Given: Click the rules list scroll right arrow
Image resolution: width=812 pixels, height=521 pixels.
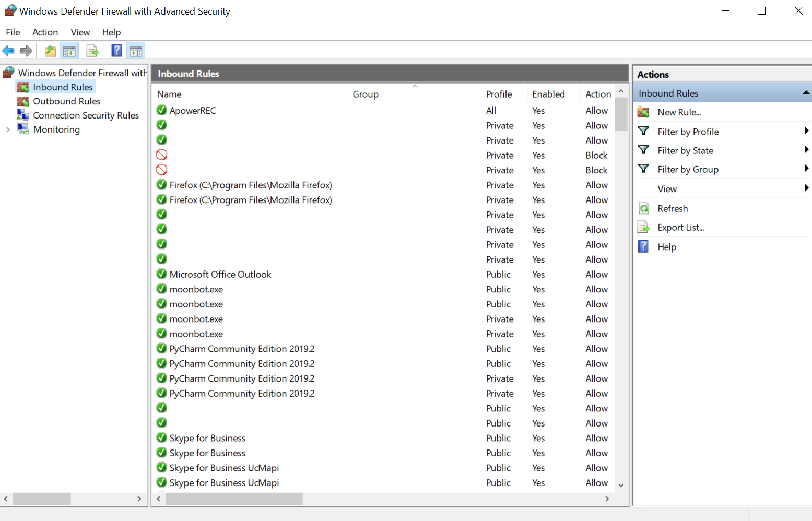Looking at the screenshot, I should 607,499.
